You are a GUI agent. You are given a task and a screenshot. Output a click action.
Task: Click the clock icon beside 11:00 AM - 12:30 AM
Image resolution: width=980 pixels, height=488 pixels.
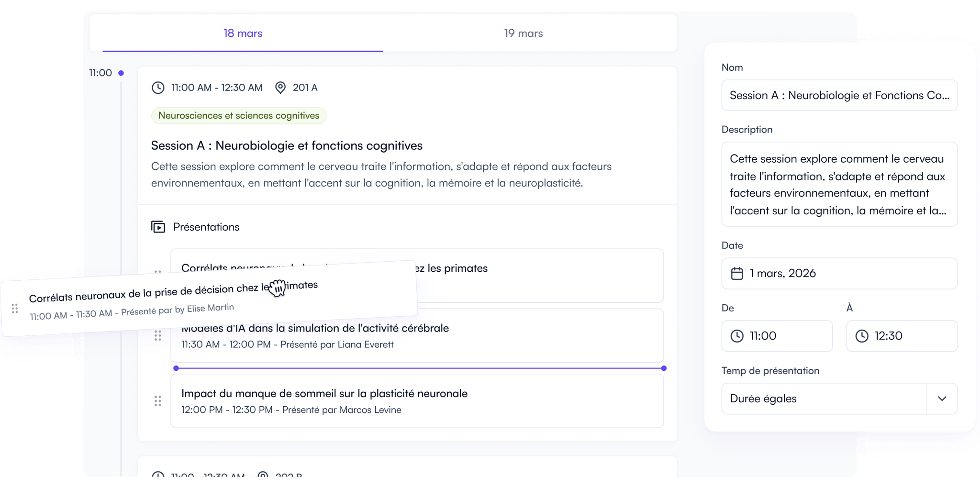(x=158, y=88)
